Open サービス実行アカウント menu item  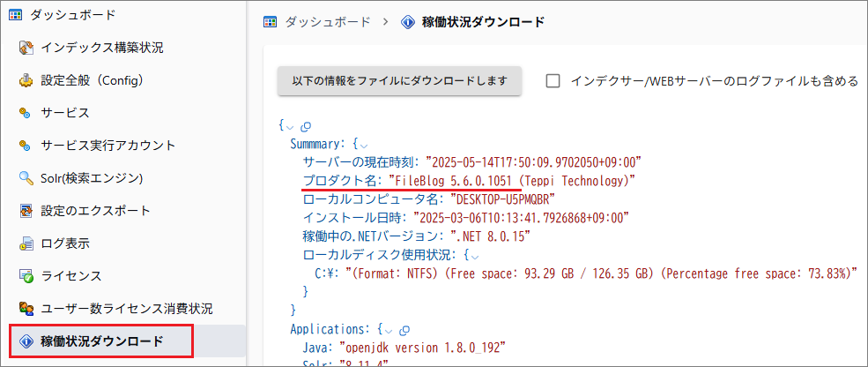coord(108,146)
